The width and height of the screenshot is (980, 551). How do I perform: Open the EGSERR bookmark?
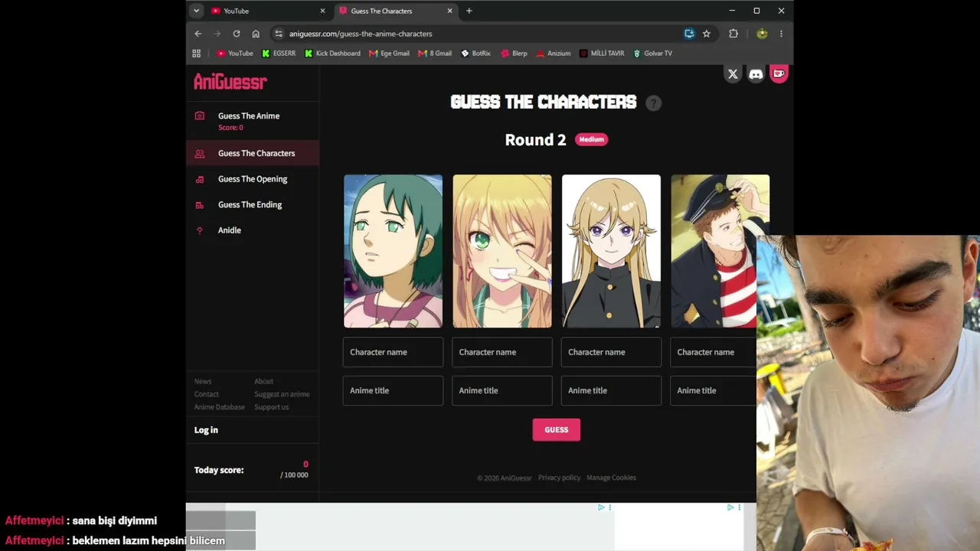coord(279,54)
